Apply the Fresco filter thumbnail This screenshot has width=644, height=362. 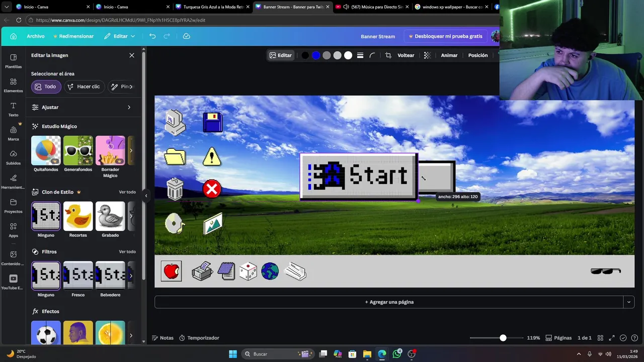[x=78, y=276]
